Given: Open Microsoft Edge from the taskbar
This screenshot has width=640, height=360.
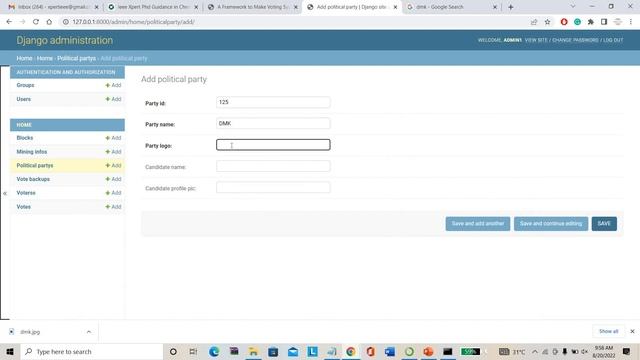Looking at the screenshot, I should 214,351.
